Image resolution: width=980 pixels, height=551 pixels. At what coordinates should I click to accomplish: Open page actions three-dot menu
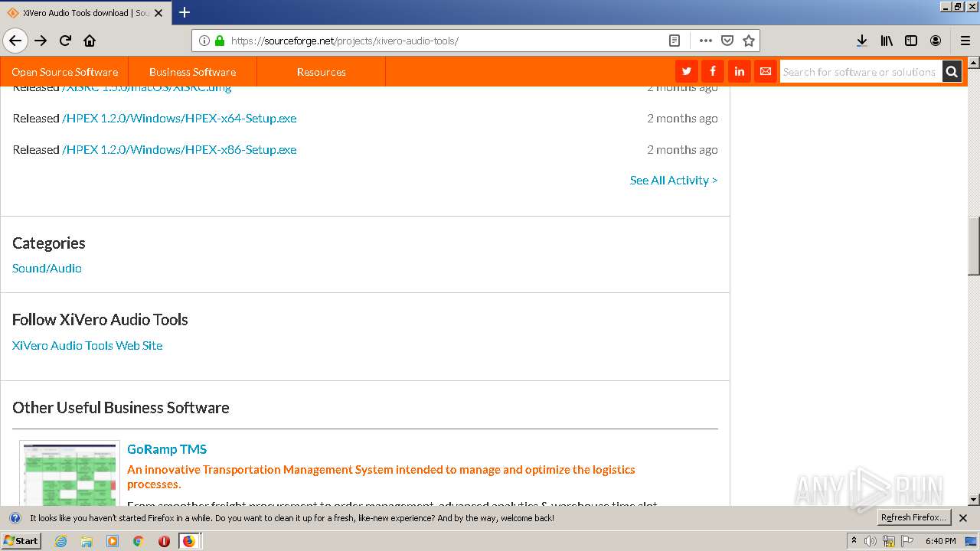click(705, 41)
